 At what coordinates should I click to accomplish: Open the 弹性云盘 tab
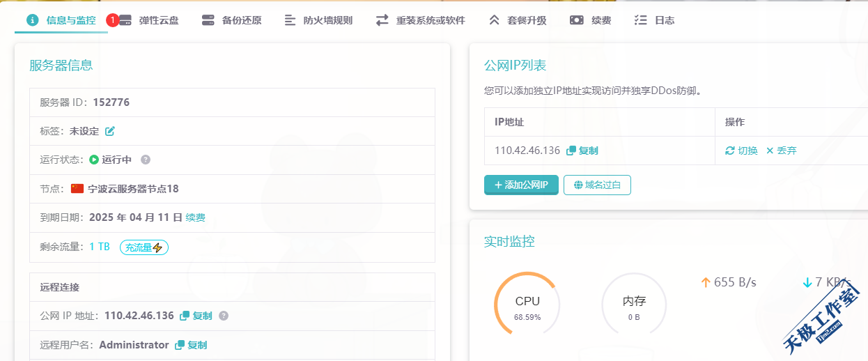pyautogui.click(x=149, y=20)
